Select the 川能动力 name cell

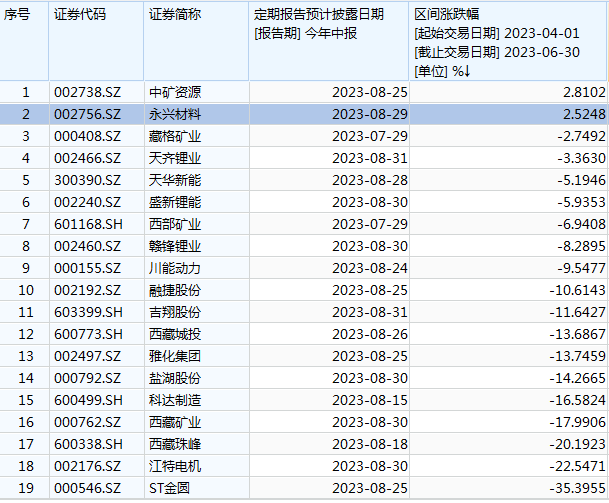coord(175,268)
